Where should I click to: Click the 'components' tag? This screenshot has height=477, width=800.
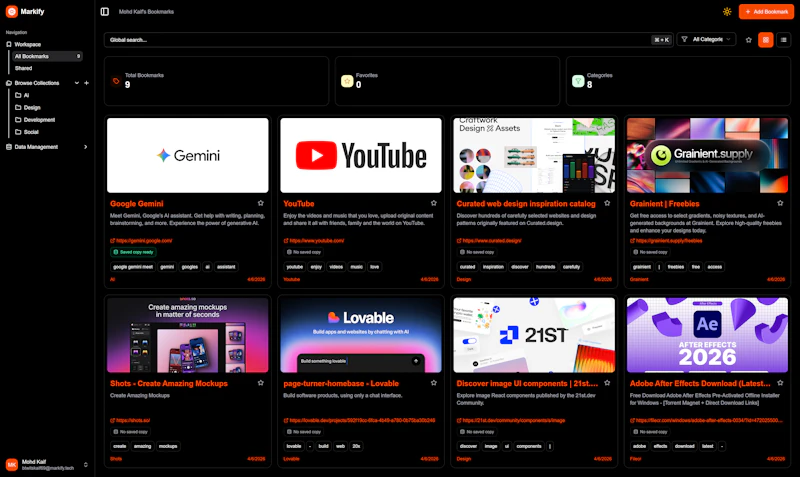point(529,446)
